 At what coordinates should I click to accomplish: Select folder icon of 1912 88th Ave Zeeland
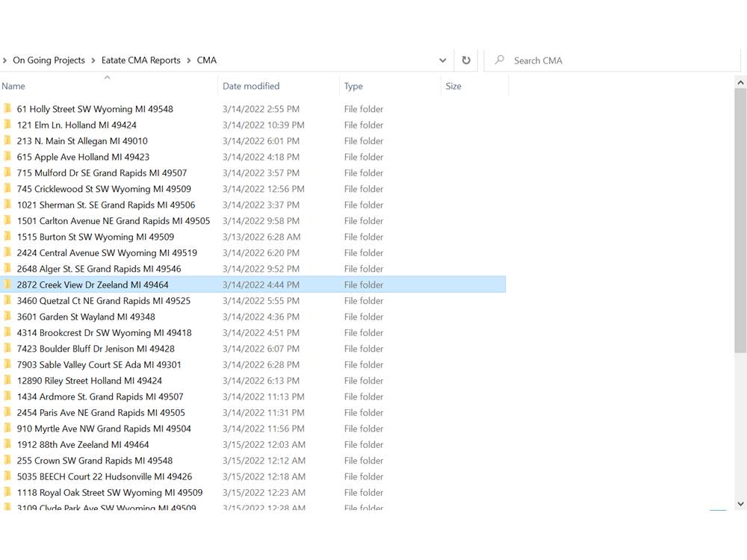(x=7, y=444)
